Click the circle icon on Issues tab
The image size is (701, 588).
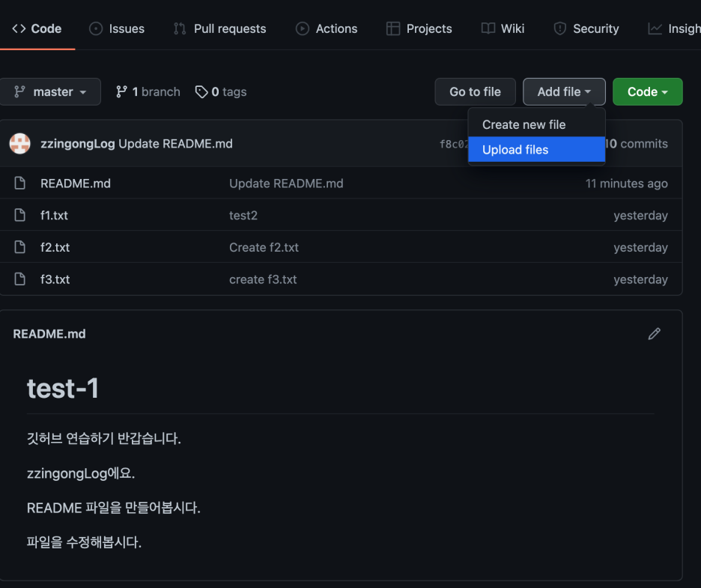(x=96, y=28)
